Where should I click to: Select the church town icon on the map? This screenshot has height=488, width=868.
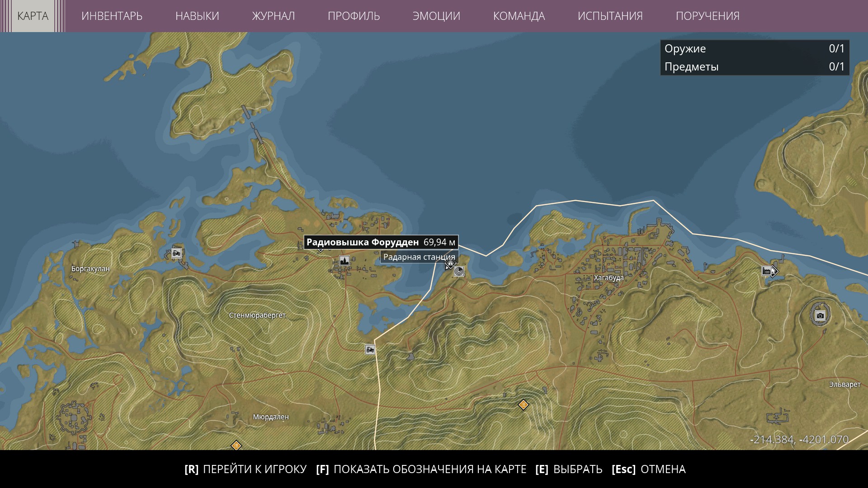coord(344,261)
